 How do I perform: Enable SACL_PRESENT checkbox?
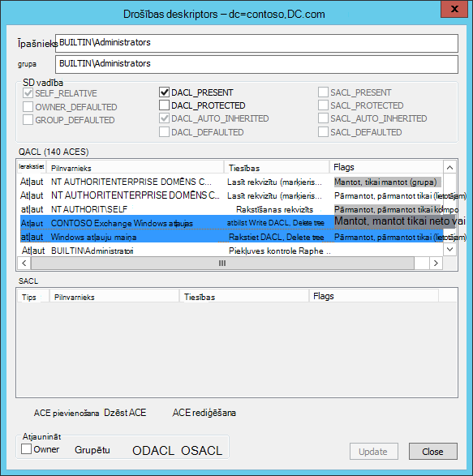323,92
